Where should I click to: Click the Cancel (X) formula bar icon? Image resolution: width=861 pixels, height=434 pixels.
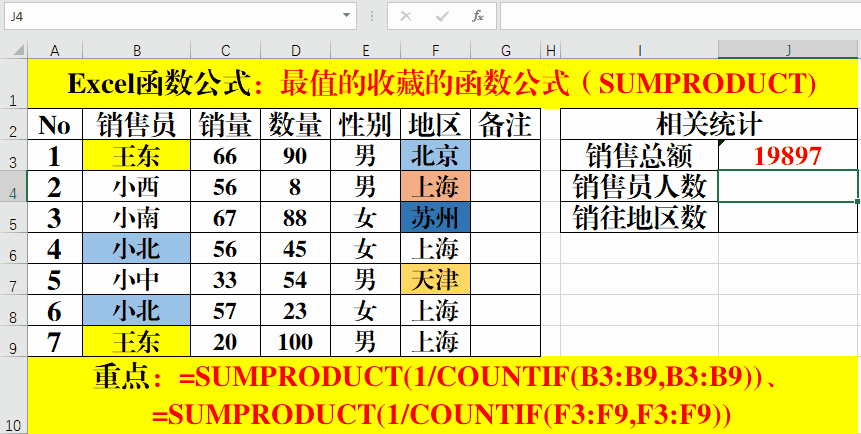coord(406,16)
